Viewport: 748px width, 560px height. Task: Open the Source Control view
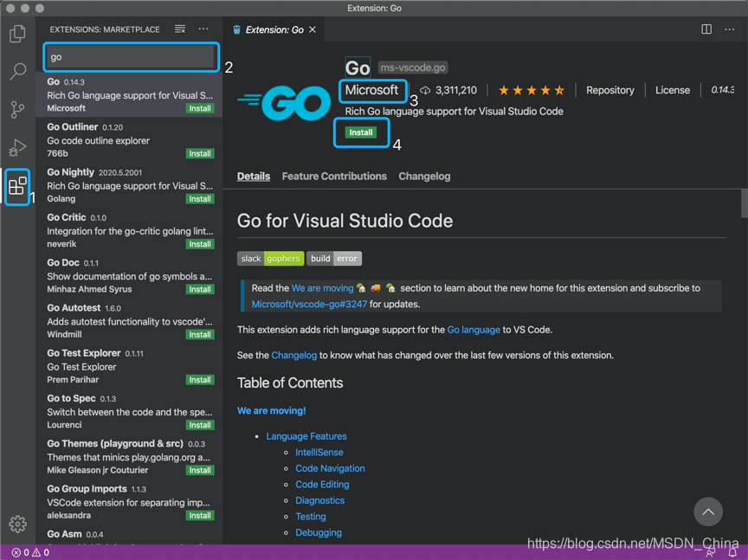[17, 110]
